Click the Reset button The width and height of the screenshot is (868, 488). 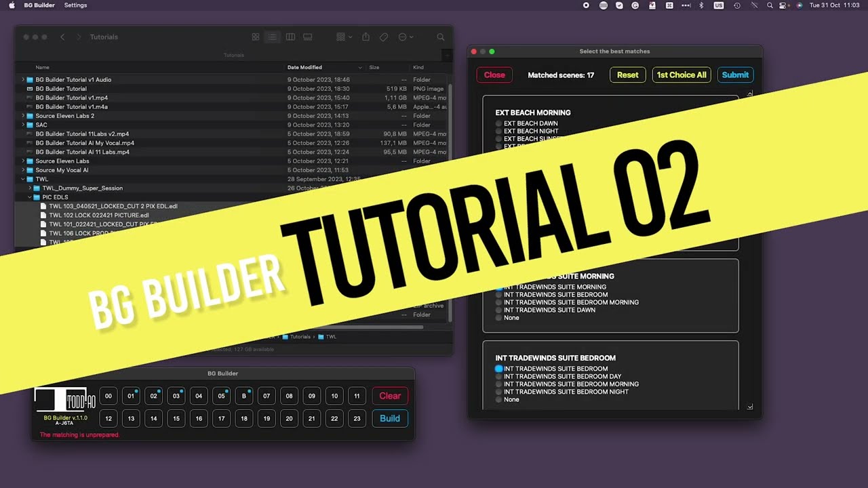tap(628, 75)
